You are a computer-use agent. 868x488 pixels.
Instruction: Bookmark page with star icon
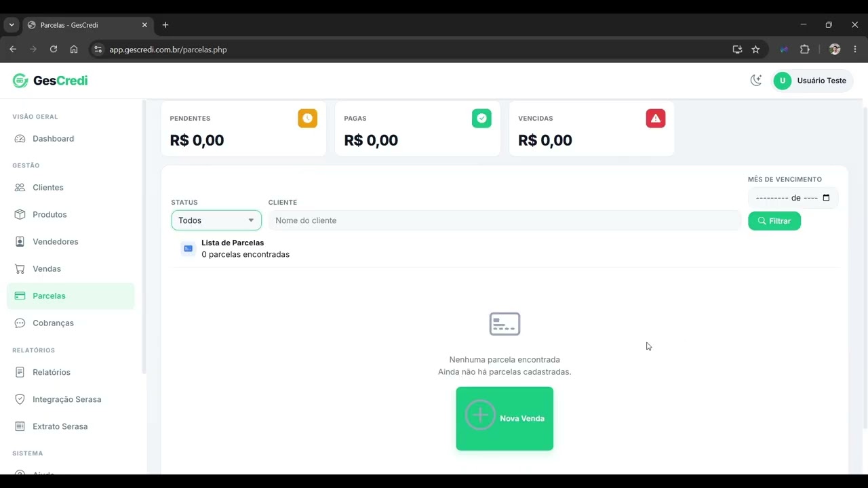pos(755,49)
